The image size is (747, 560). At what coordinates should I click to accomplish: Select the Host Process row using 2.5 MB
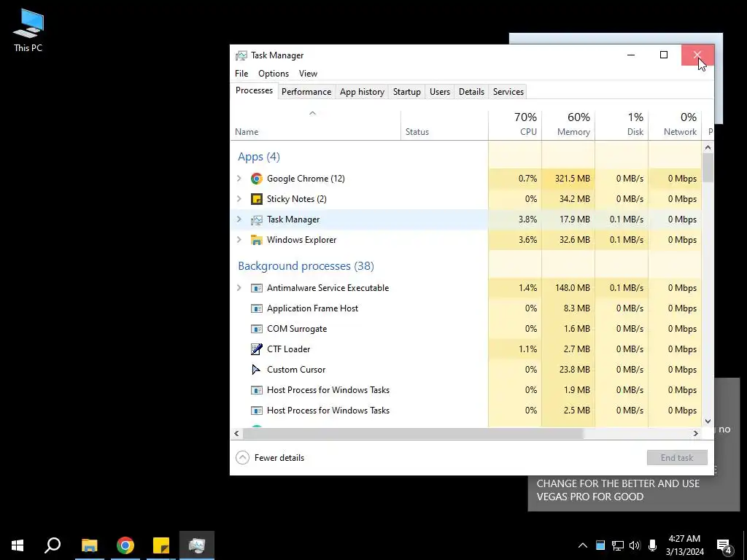466,411
